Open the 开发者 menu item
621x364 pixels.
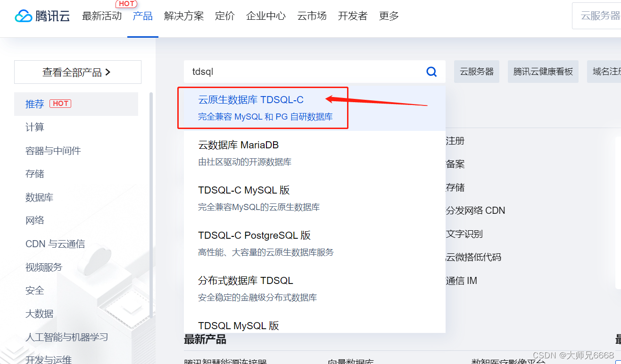point(353,16)
